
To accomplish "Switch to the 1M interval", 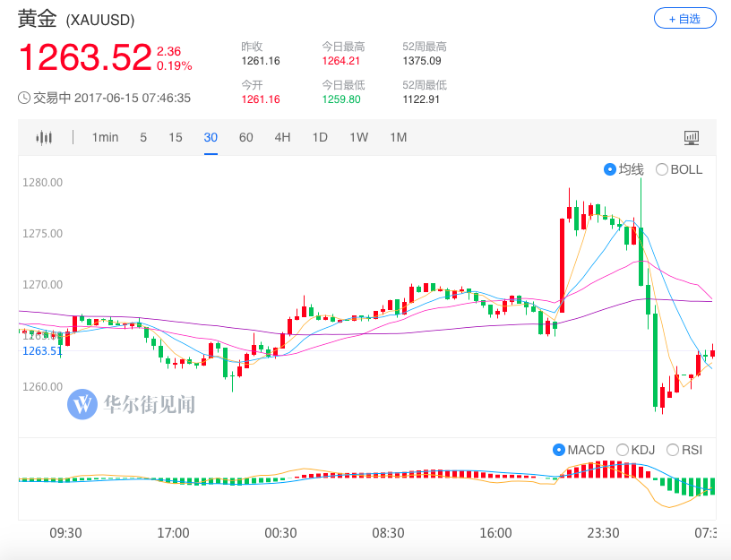I will coord(399,138).
